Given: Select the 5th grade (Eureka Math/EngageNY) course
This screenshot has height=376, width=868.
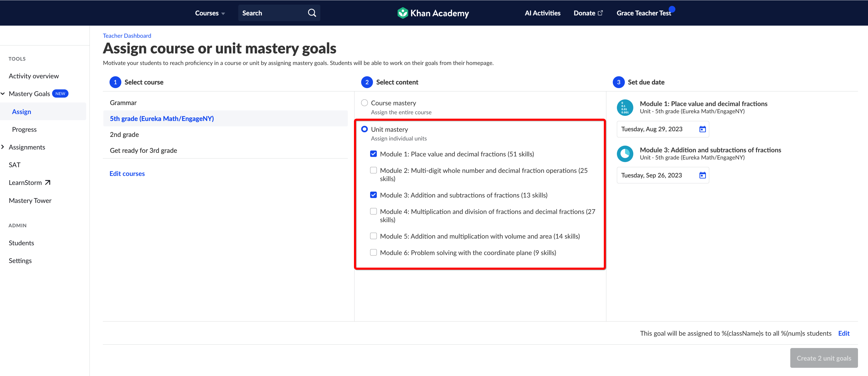Looking at the screenshot, I should (x=225, y=118).
